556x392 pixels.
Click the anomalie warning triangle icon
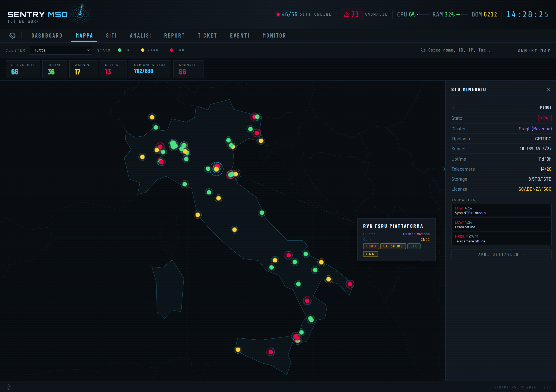(346, 14)
